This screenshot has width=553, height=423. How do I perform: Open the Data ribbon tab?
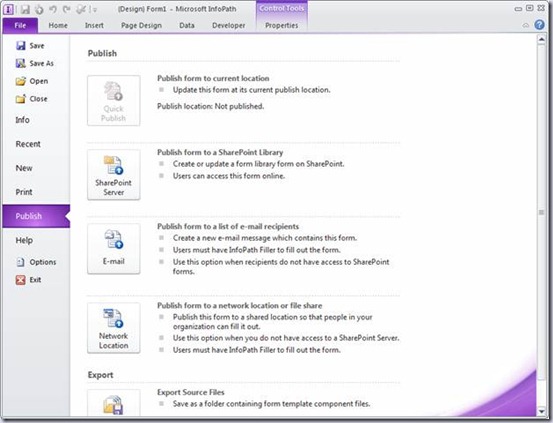[187, 25]
